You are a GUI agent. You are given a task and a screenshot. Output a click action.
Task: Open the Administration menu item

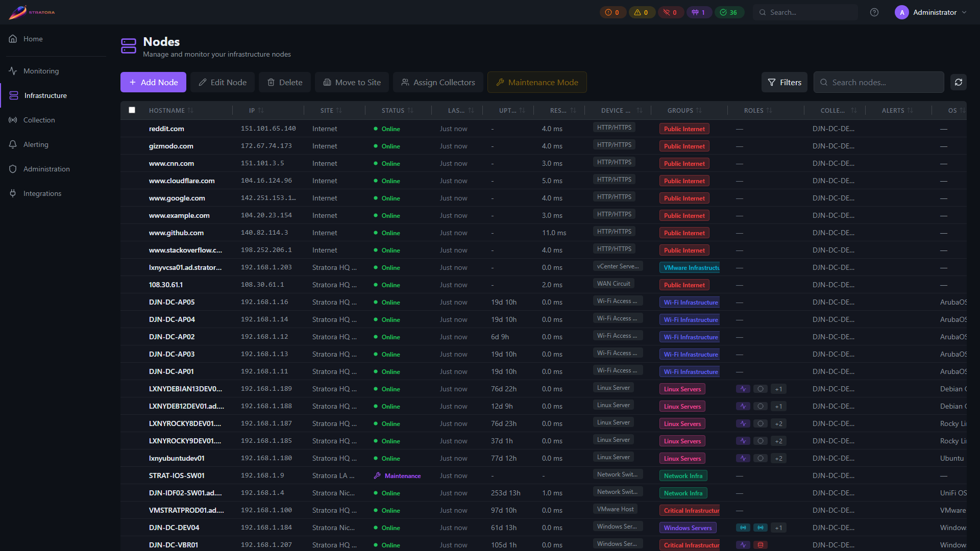[x=53, y=169]
